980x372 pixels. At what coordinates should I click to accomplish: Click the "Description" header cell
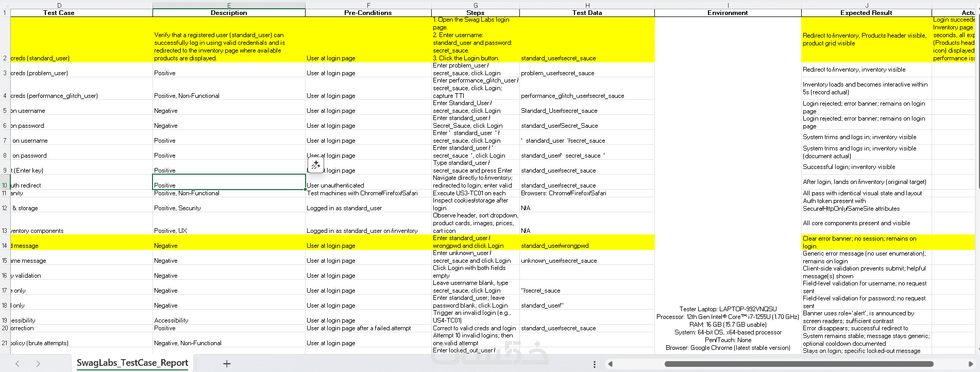pyautogui.click(x=229, y=13)
